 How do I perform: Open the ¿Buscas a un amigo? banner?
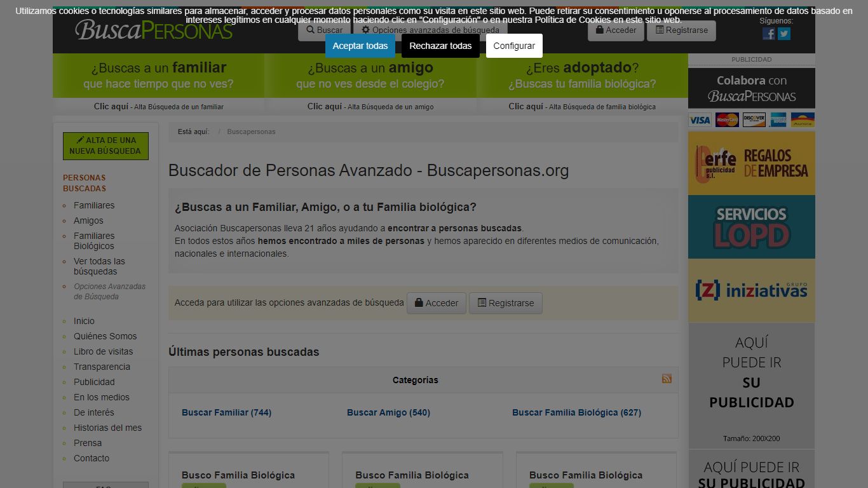coord(370,75)
